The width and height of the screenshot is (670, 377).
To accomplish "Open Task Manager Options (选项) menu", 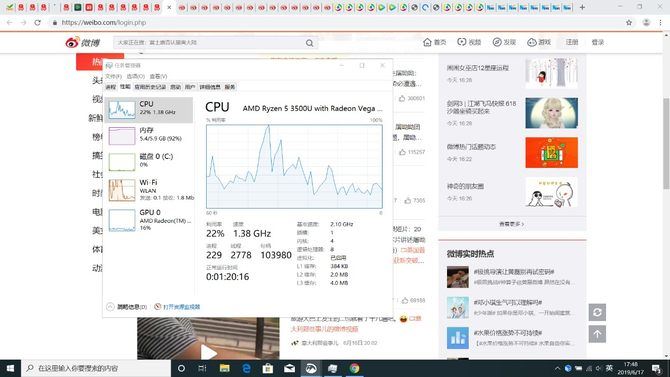I will pyautogui.click(x=135, y=76).
